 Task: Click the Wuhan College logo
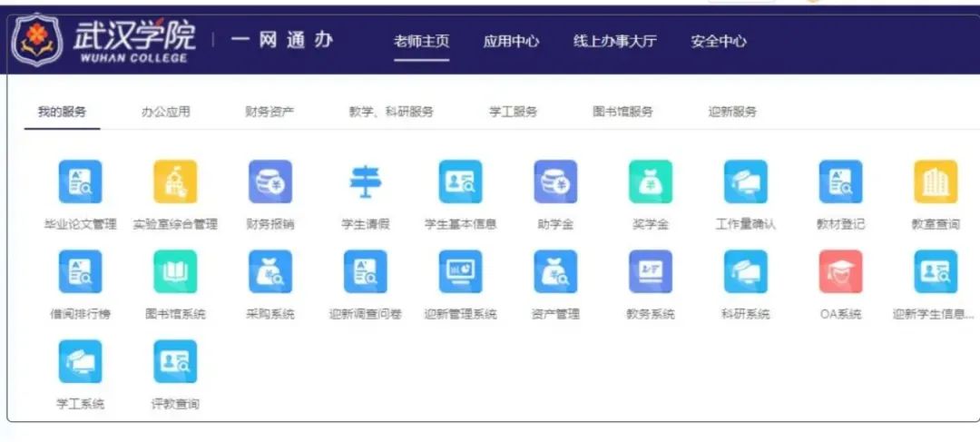103,39
